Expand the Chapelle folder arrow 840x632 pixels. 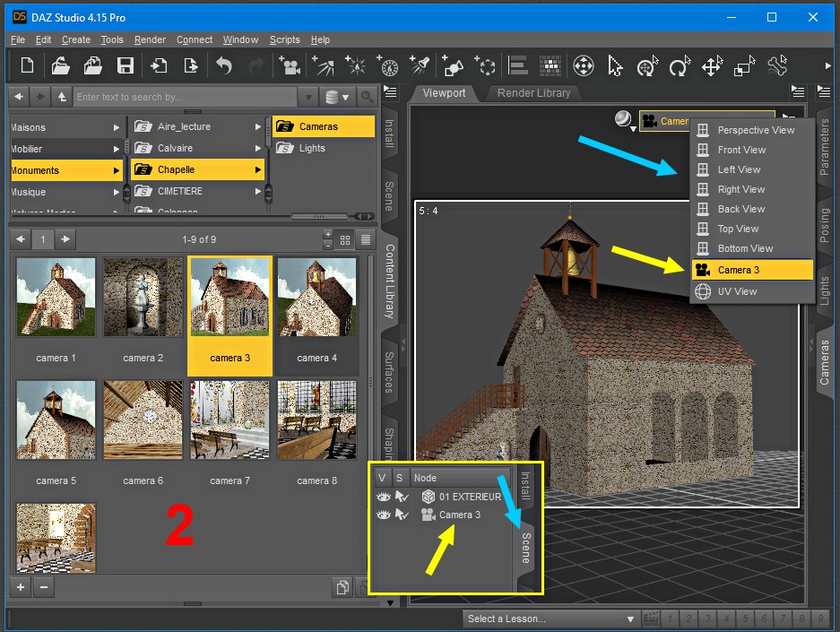click(257, 169)
